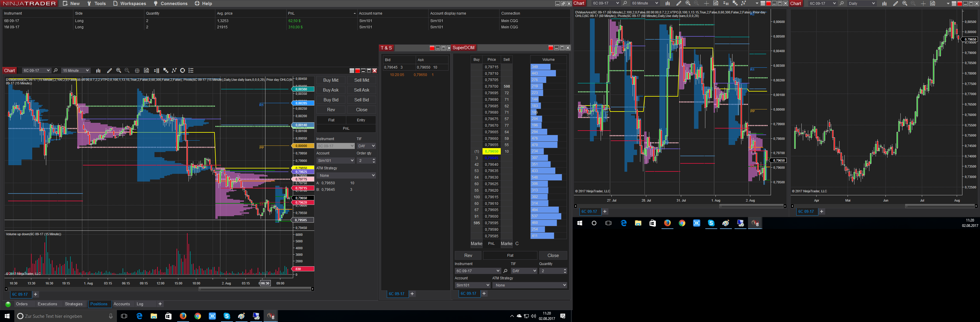Screen dimensions: 980x322
Task: Open bar type selector in Daily chart
Action: coord(884,3)
